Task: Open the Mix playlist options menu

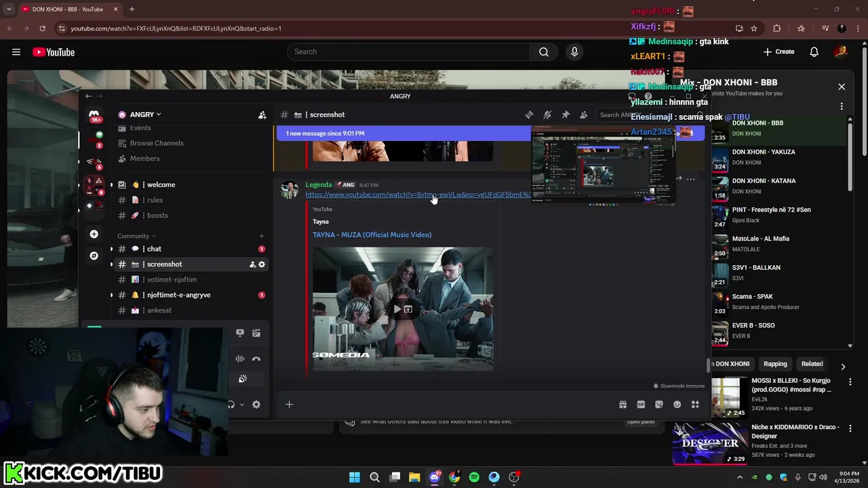Action: (842, 106)
